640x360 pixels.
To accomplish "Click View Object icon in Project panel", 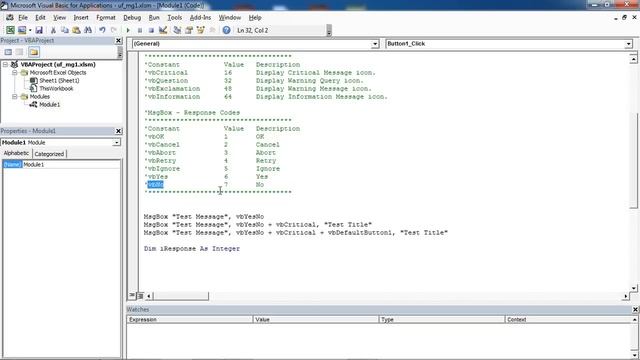I will [x=20, y=52].
